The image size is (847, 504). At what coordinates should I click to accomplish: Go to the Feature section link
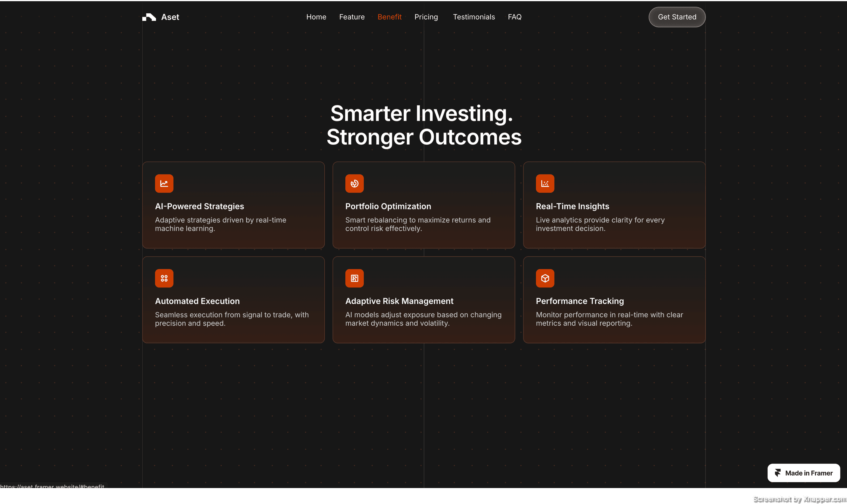[352, 17]
